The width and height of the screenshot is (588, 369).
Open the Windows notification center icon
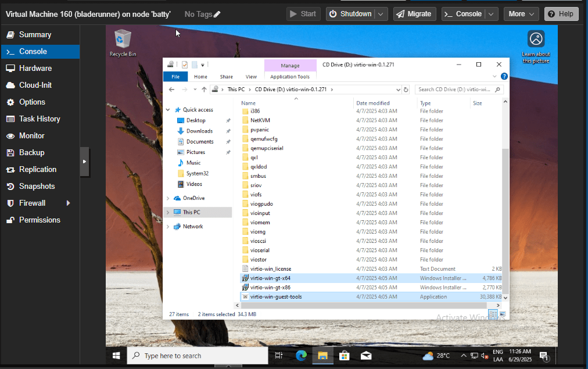pos(544,355)
